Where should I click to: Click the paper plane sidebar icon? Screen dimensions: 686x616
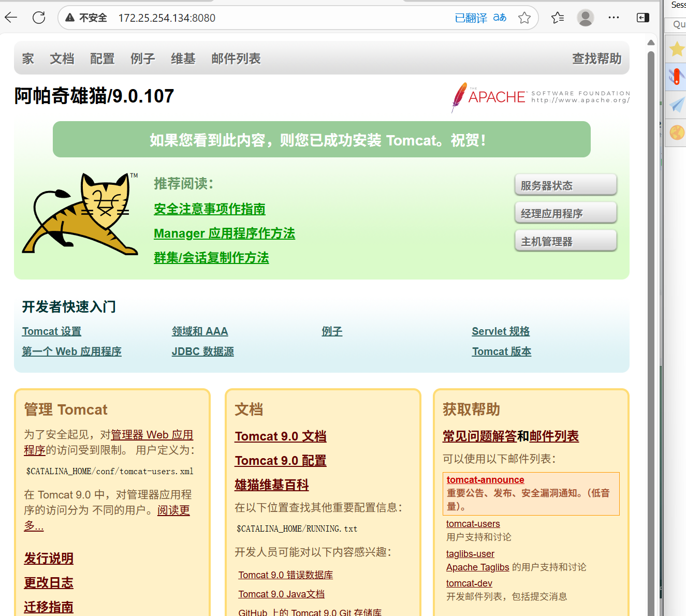677,105
